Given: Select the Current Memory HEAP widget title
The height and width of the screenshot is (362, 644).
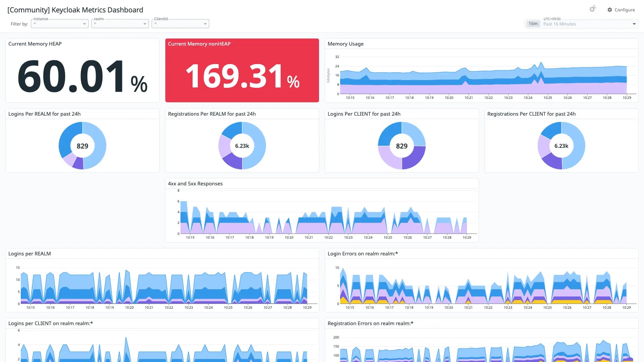Looking at the screenshot, I should point(35,44).
